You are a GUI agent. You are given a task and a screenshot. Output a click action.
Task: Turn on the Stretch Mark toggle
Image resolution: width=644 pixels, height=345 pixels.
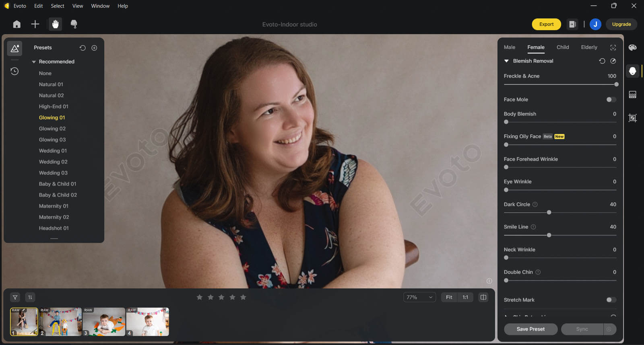[x=611, y=300]
